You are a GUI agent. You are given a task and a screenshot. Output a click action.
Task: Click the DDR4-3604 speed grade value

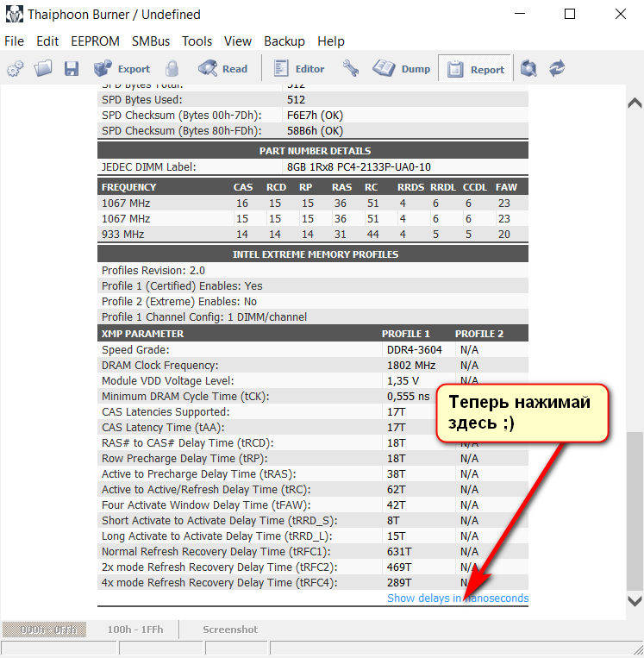click(x=414, y=349)
